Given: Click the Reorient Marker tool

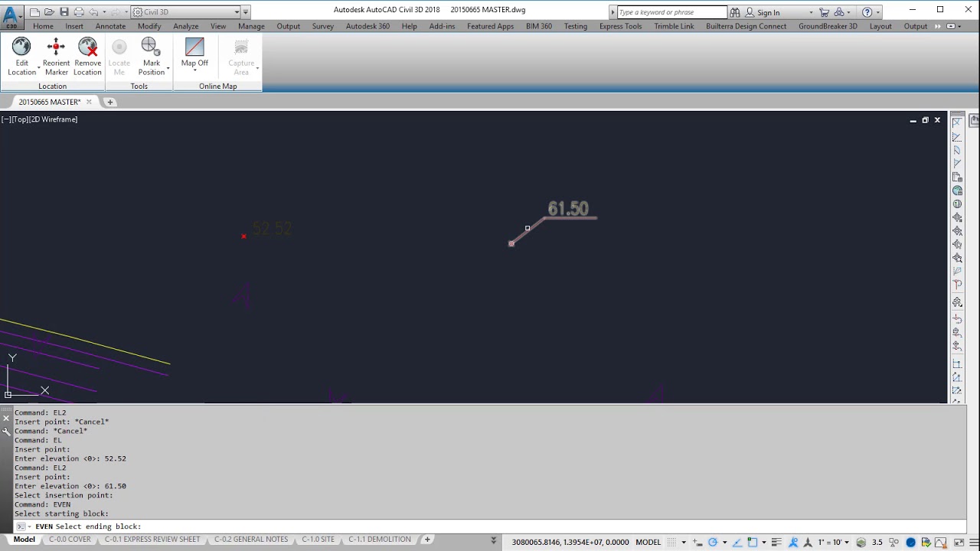Looking at the screenshot, I should click(56, 57).
